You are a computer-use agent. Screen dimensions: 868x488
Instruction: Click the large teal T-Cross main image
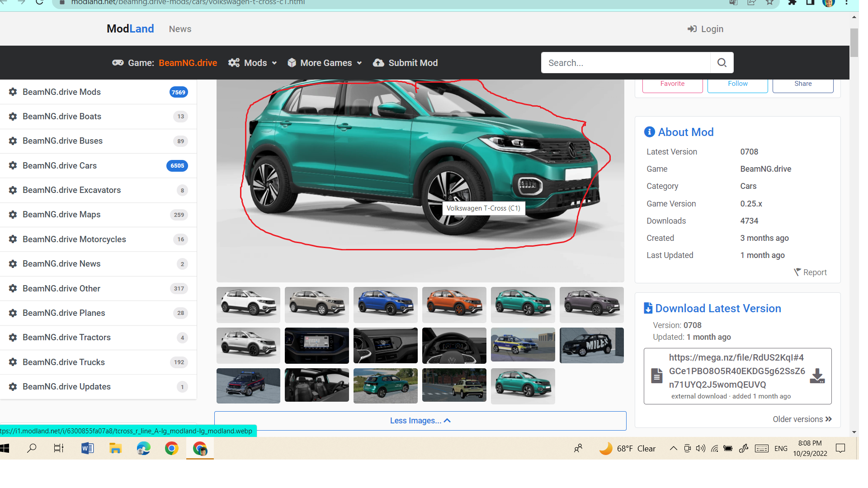420,181
